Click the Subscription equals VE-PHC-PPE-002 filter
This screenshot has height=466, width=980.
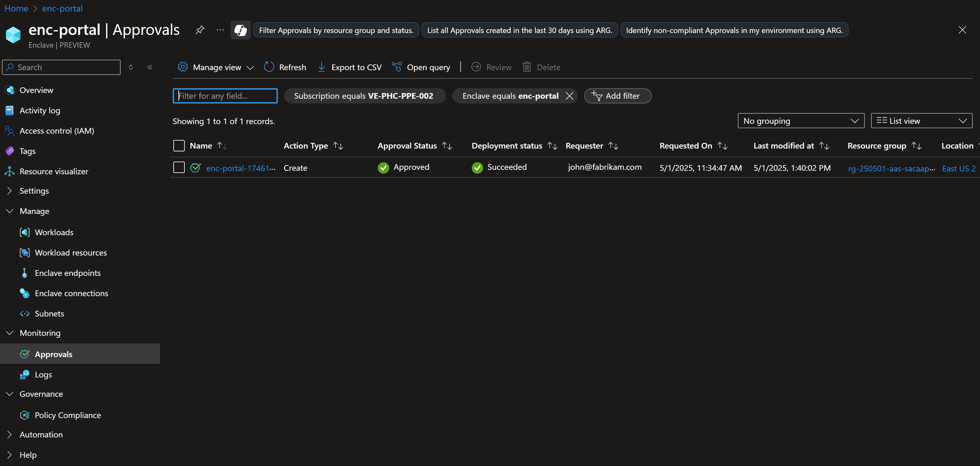point(364,96)
